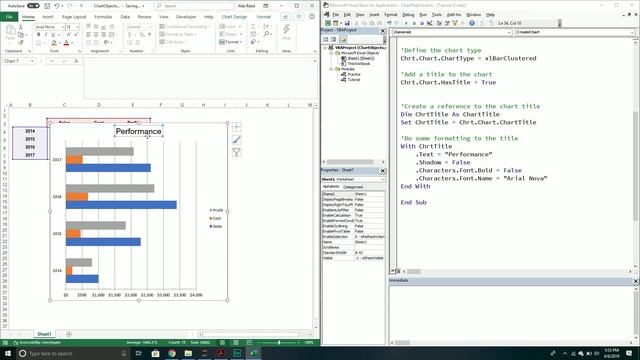Screen dimensions: 640x360
Task: Click the Format button in Cells group
Action: click(x=230, y=42)
